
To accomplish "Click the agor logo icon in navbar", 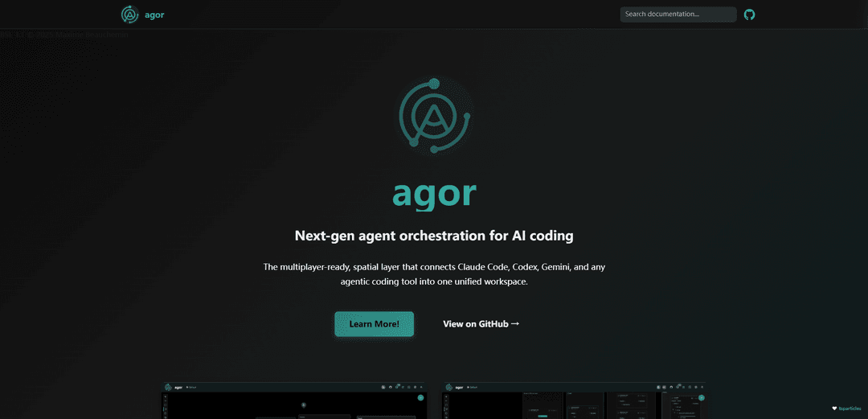I will [x=130, y=14].
